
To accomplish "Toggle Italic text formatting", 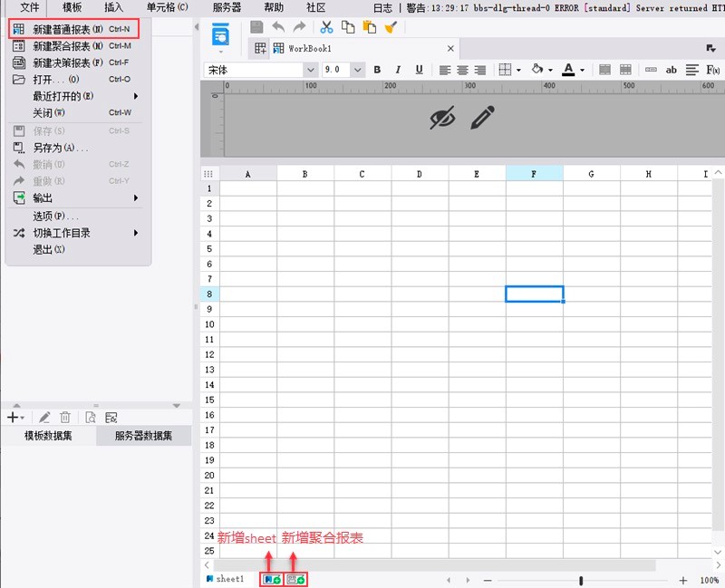I will pyautogui.click(x=397, y=70).
